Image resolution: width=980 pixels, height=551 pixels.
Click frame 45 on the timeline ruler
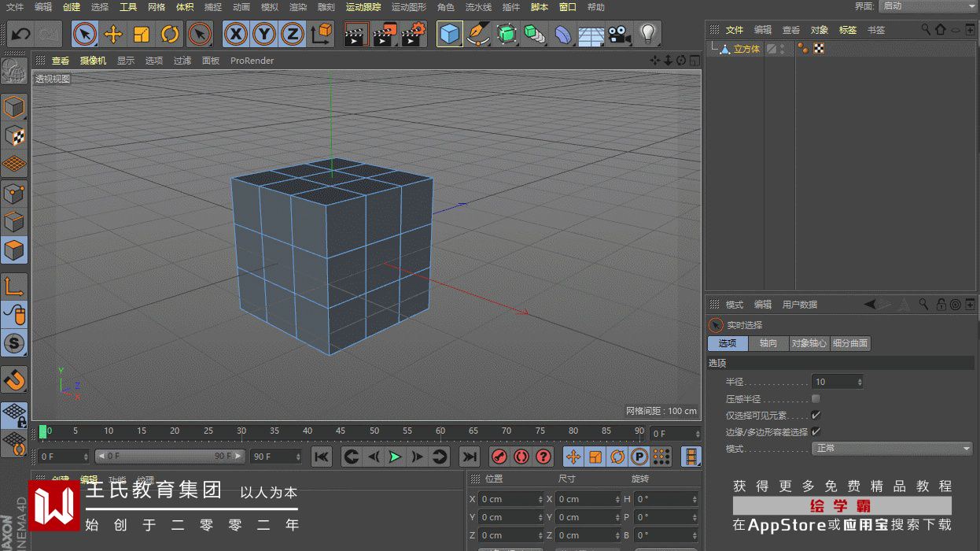[x=341, y=431]
